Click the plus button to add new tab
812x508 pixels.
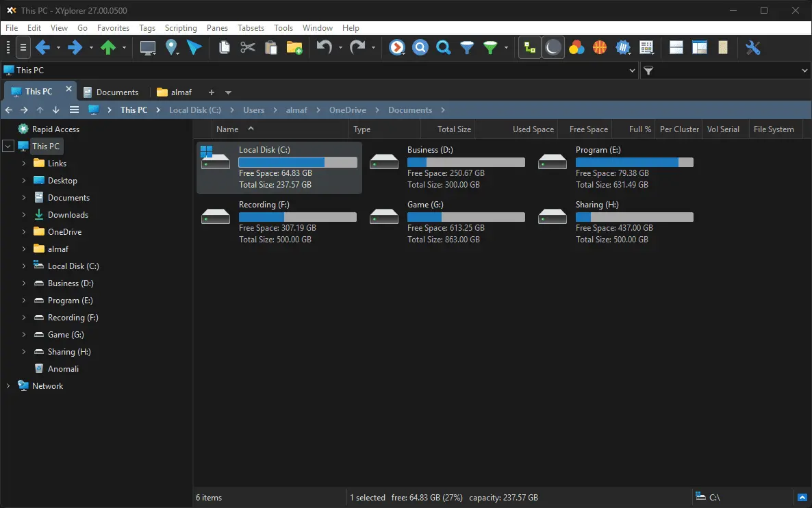[x=212, y=92]
